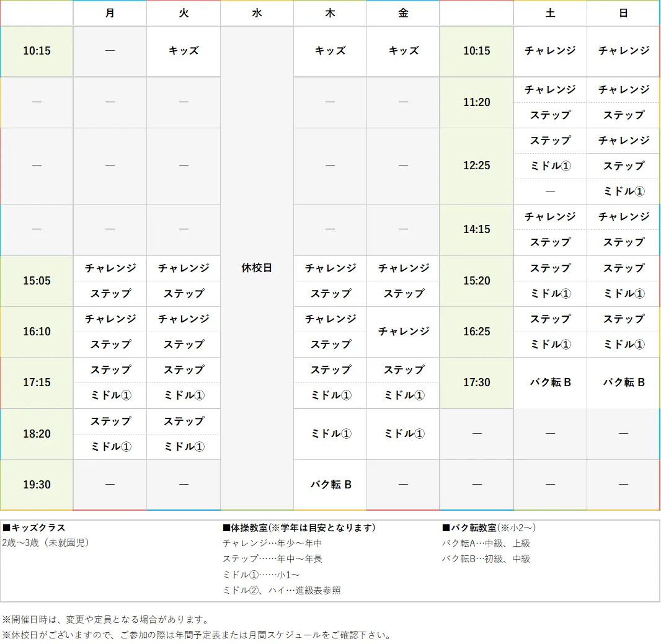Click the 10:15 time slot label

pos(37,51)
